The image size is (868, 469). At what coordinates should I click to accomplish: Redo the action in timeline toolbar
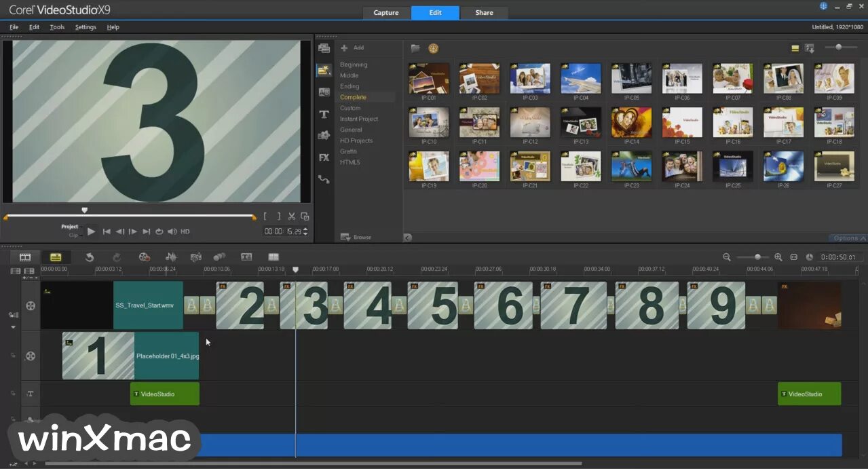point(116,257)
